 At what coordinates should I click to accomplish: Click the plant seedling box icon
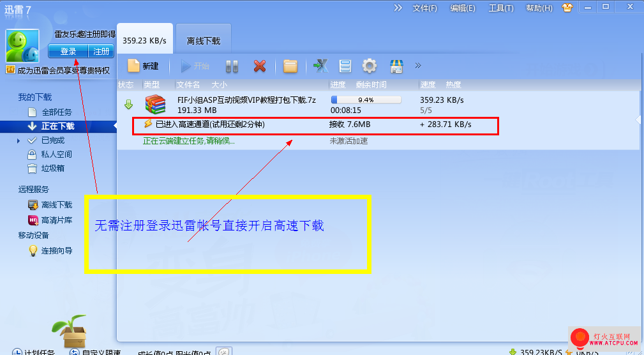[x=70, y=331]
